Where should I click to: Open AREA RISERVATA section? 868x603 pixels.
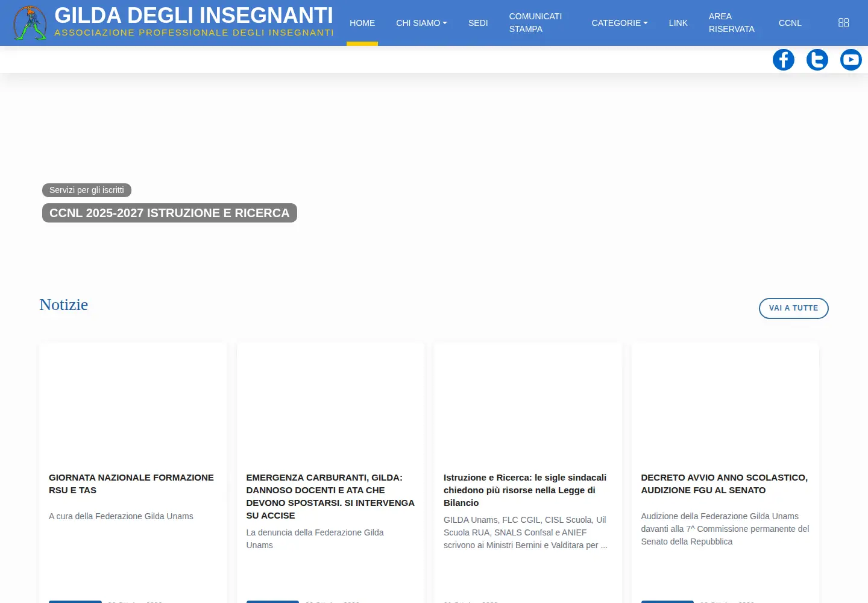tap(731, 23)
